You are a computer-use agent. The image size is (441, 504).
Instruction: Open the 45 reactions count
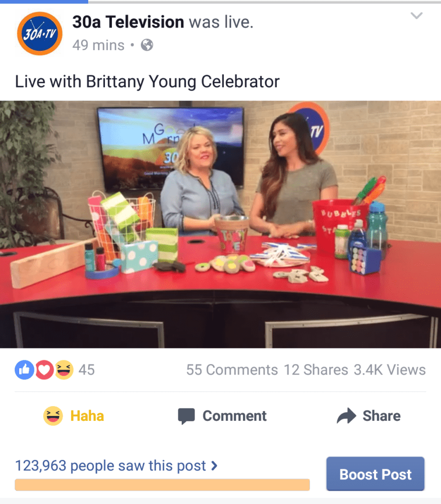[87, 370]
